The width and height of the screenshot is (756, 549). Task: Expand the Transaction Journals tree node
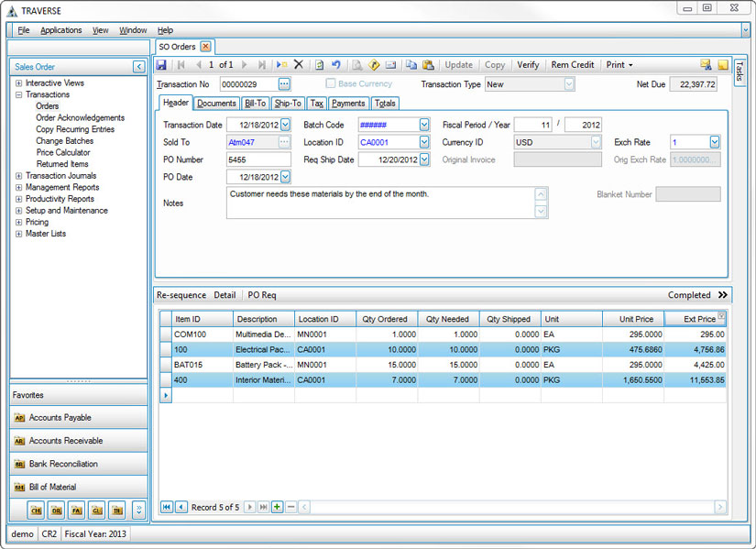(x=19, y=176)
